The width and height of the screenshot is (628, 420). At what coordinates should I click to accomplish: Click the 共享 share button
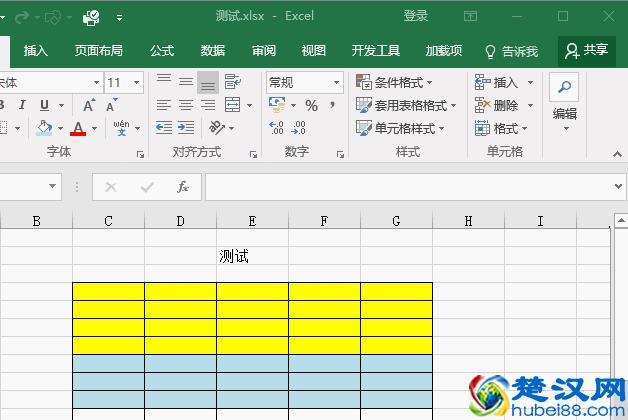586,51
